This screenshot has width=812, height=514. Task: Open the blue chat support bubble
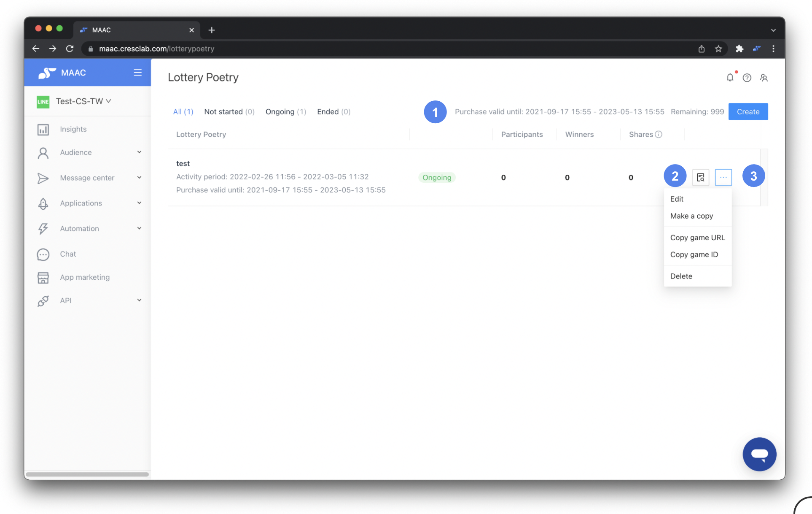759,454
